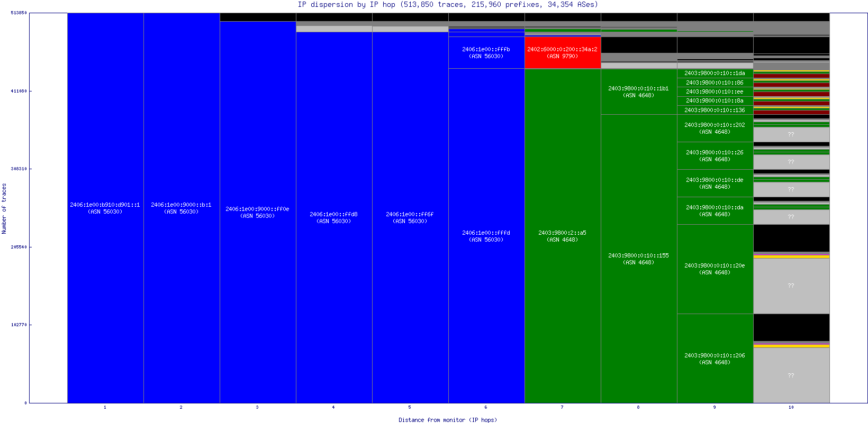Click the x-axis tick label 9

[x=715, y=407]
